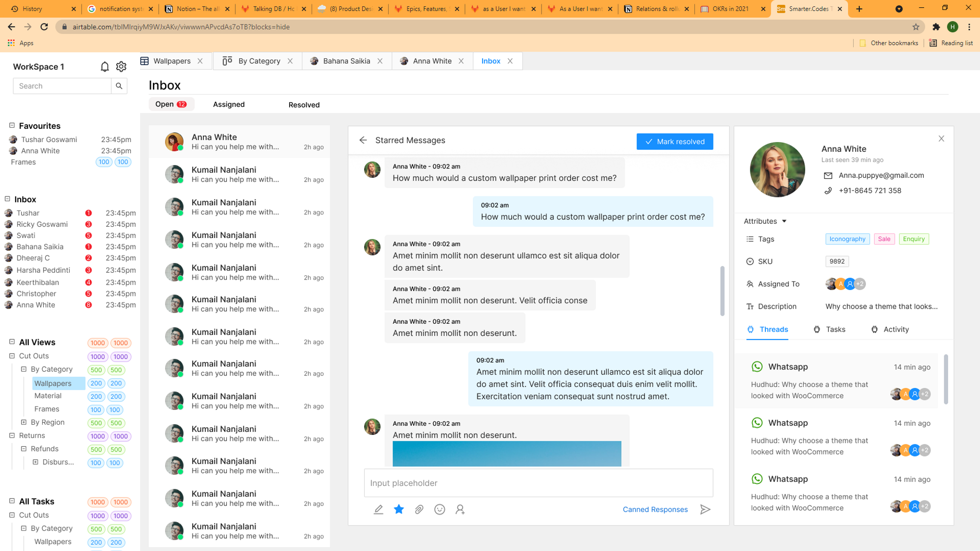The width and height of the screenshot is (980, 551).
Task: Open Canned Responses link
Action: point(655,509)
